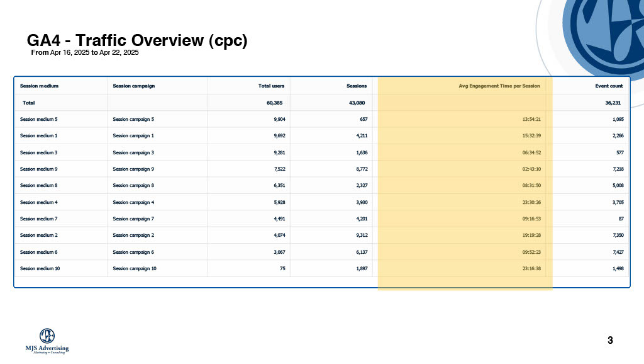Click the Session medium column header
Image resolution: width=644 pixels, height=364 pixels.
(39, 86)
